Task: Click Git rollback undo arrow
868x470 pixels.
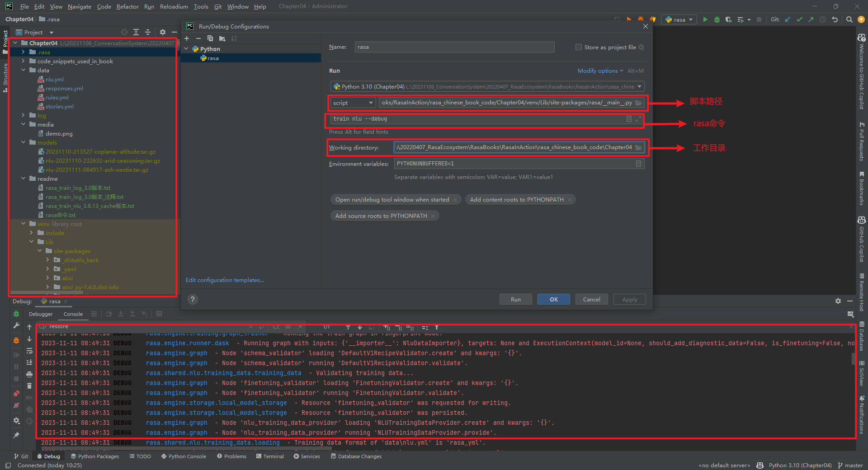Action: point(835,19)
